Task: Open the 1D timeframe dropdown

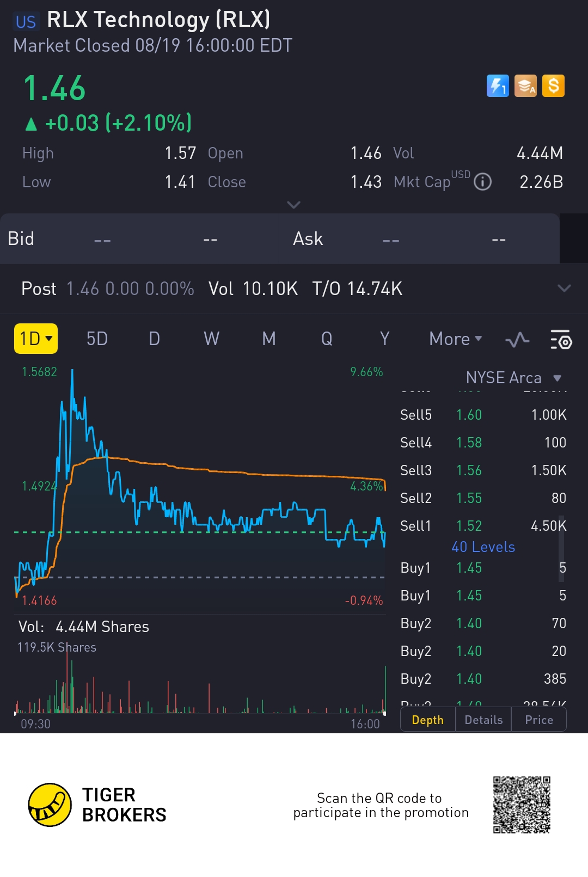Action: pos(36,339)
